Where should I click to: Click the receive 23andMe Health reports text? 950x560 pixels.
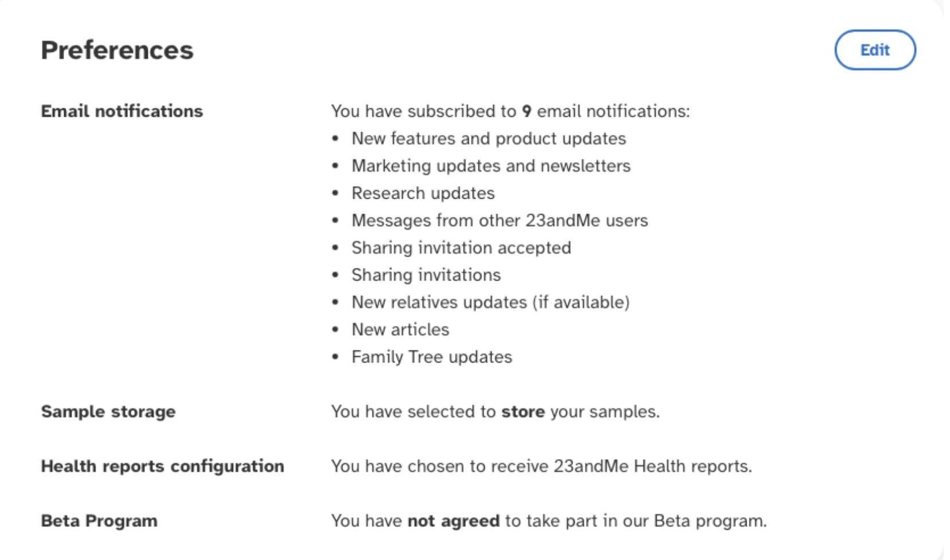pos(541,466)
